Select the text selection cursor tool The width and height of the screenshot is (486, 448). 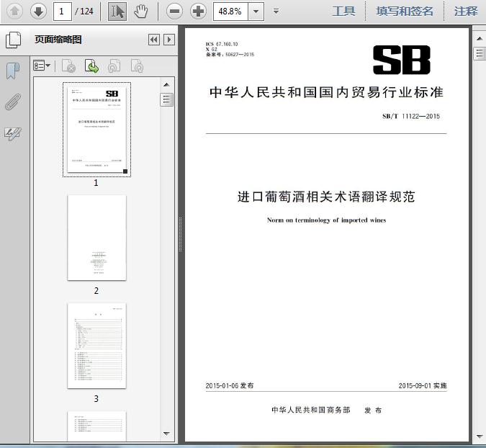pyautogui.click(x=118, y=11)
